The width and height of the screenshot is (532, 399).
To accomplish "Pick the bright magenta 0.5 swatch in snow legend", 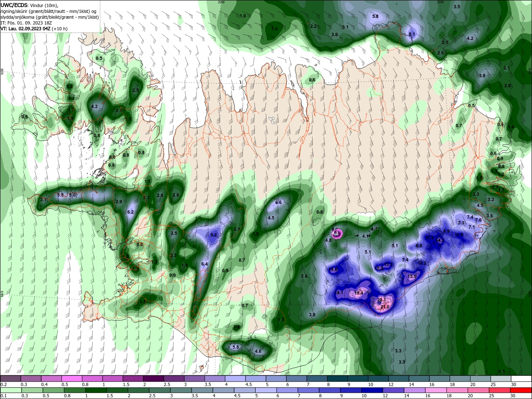I will tap(71, 379).
